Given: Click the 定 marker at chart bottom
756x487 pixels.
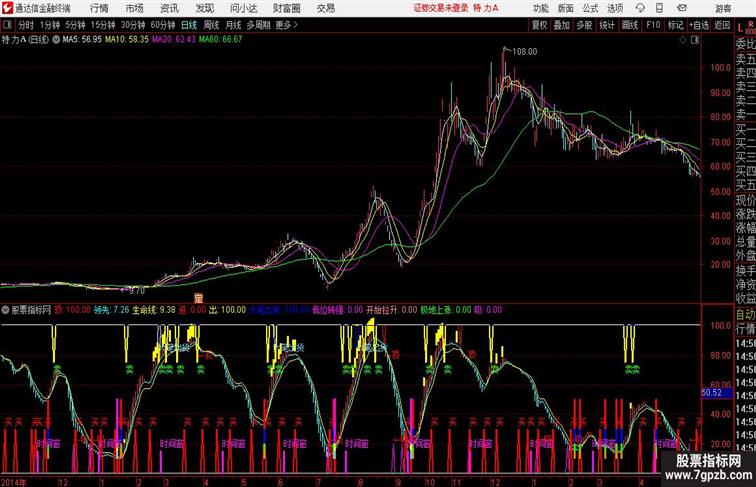Looking at the screenshot, I should [198, 298].
